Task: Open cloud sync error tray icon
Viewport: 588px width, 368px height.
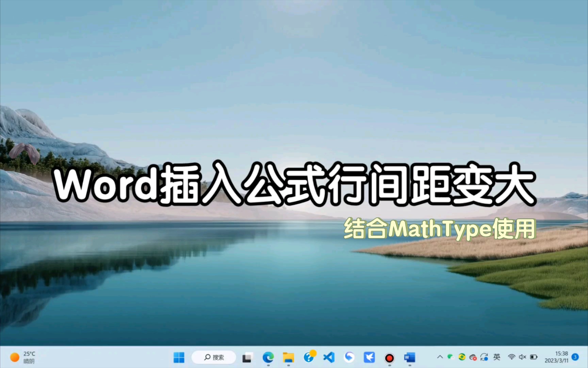Action: (x=473, y=357)
